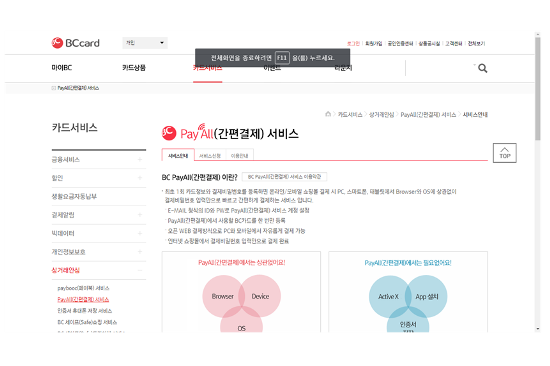Open the 카드서비스 main menu

click(207, 68)
